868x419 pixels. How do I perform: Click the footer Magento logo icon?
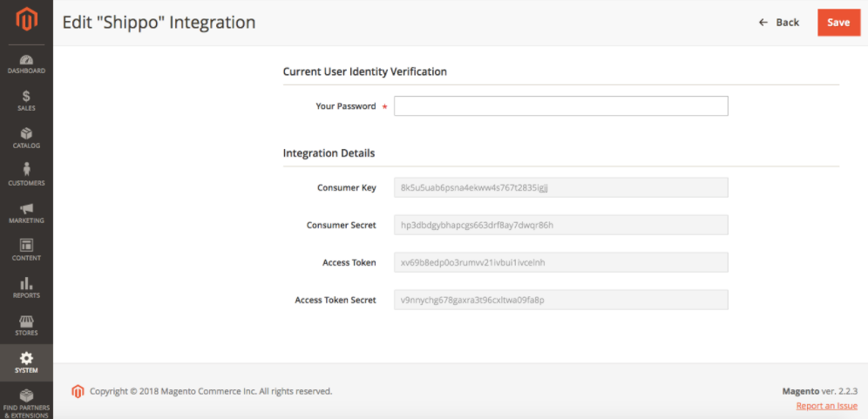click(78, 391)
